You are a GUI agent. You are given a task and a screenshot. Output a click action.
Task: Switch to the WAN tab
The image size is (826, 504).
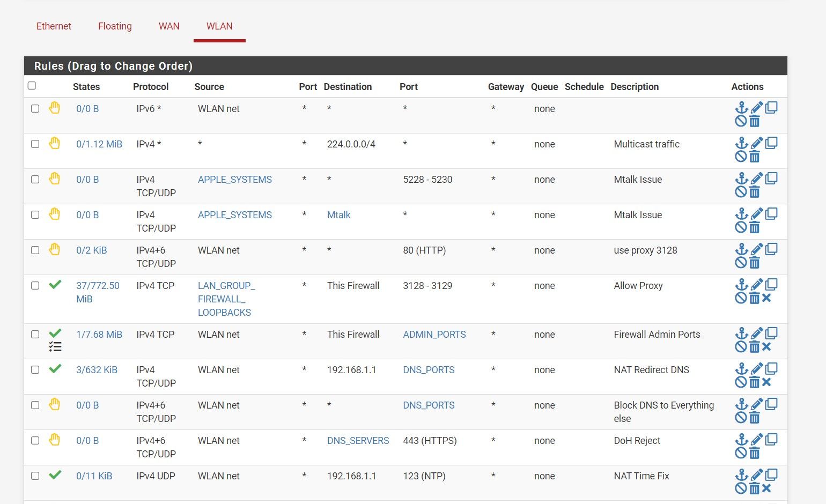coord(169,26)
